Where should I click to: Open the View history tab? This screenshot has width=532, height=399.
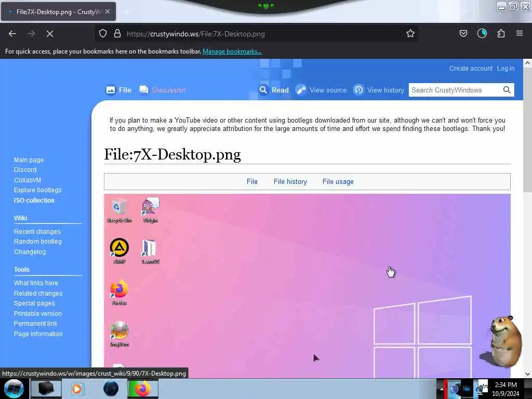point(379,90)
